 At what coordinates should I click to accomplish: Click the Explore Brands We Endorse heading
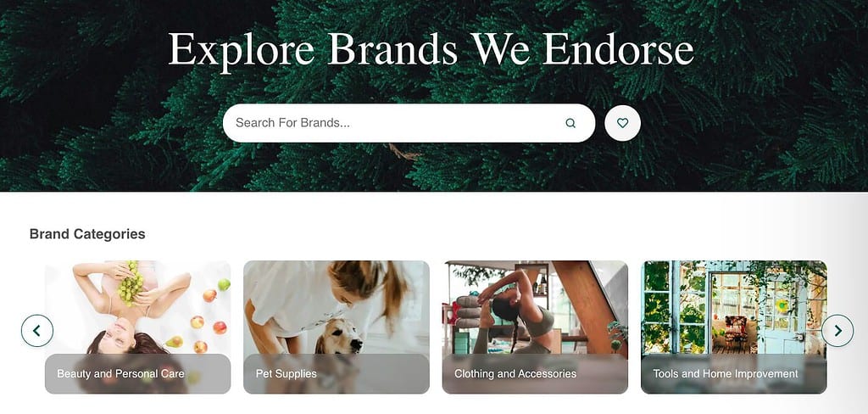point(431,49)
